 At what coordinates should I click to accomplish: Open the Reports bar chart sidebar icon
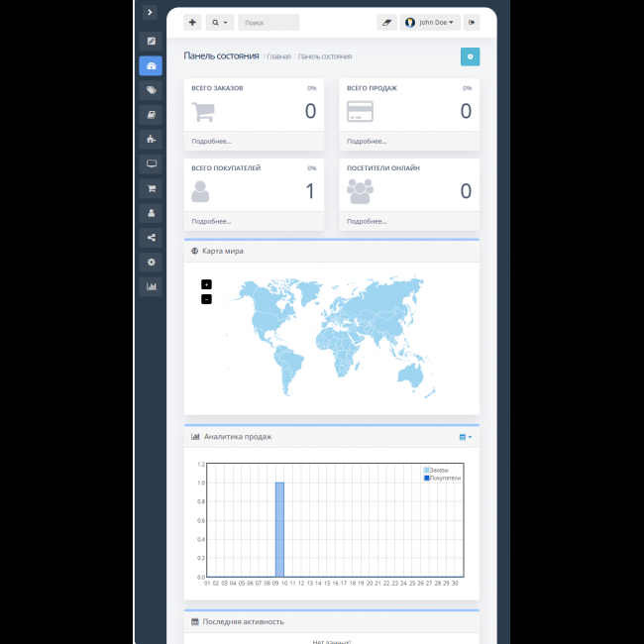click(151, 286)
